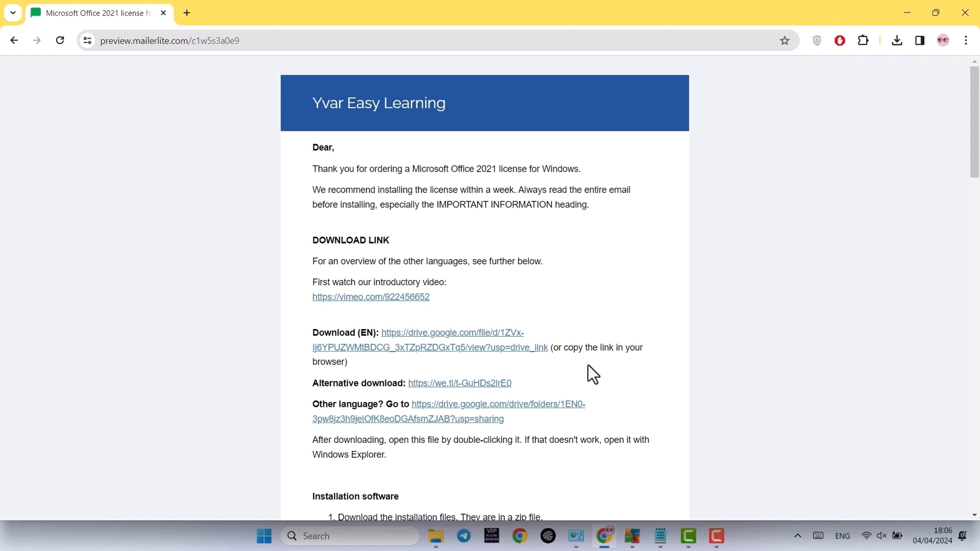Screen dimensions: 980x551
Task: Go back to previous page
Action: pyautogui.click(x=14, y=40)
